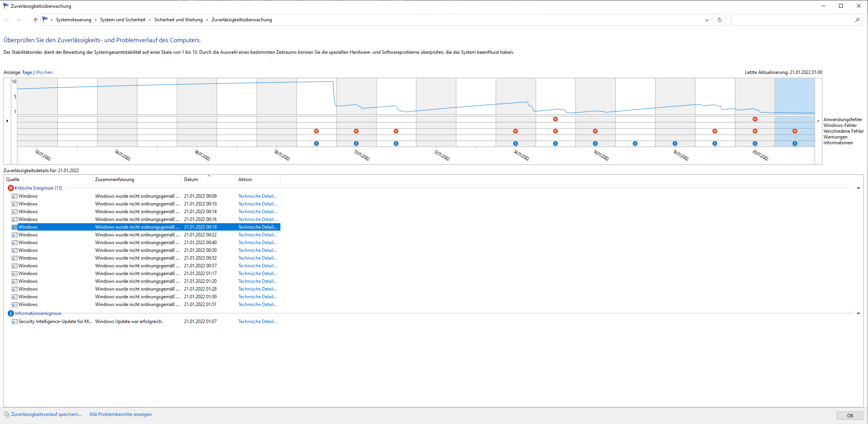
Task: Click the refresh icon beside address bar
Action: coord(719,20)
